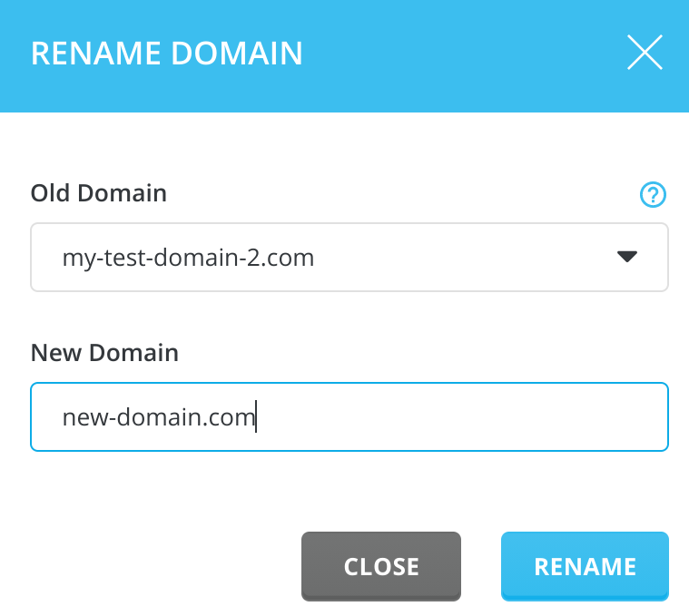Image resolution: width=689 pixels, height=616 pixels.
Task: Open the help tooltip for Old Domain
Action: pyautogui.click(x=653, y=194)
